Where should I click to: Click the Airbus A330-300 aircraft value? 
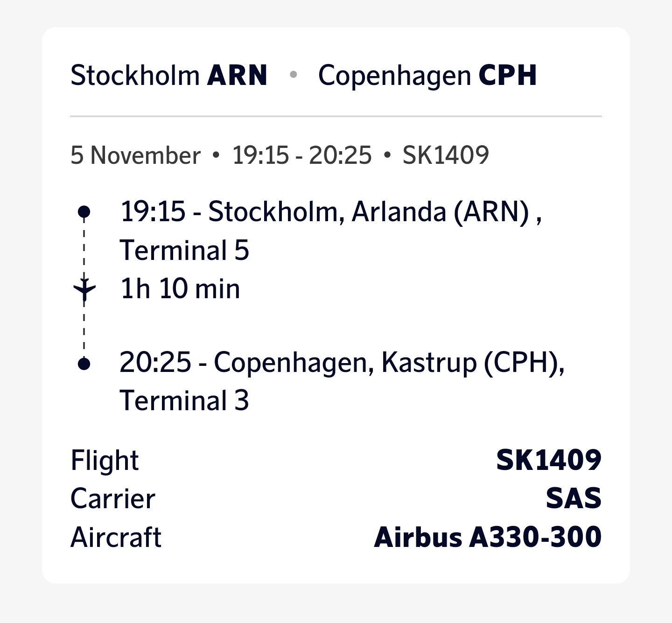tap(488, 537)
